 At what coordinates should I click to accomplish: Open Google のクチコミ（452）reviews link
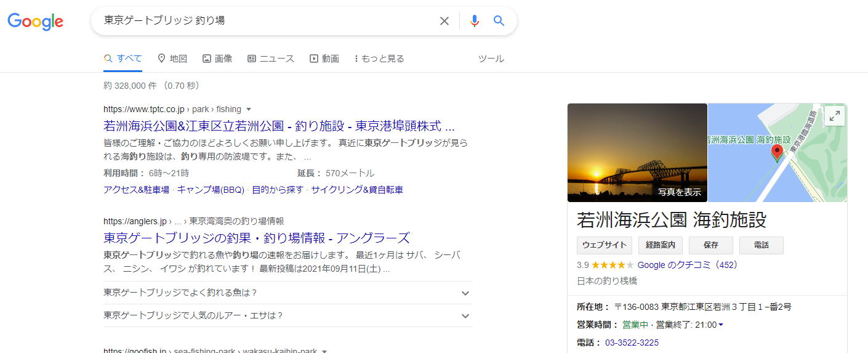click(688, 265)
